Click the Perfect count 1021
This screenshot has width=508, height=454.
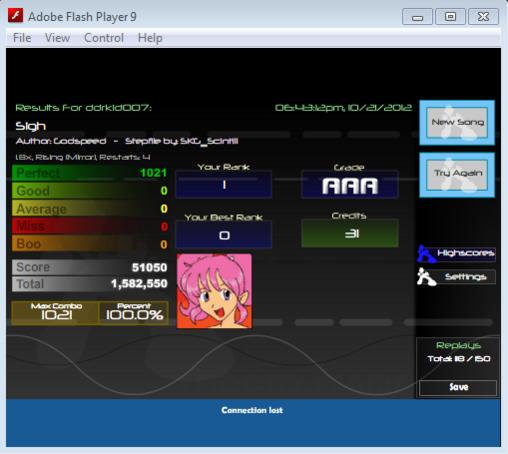153,173
